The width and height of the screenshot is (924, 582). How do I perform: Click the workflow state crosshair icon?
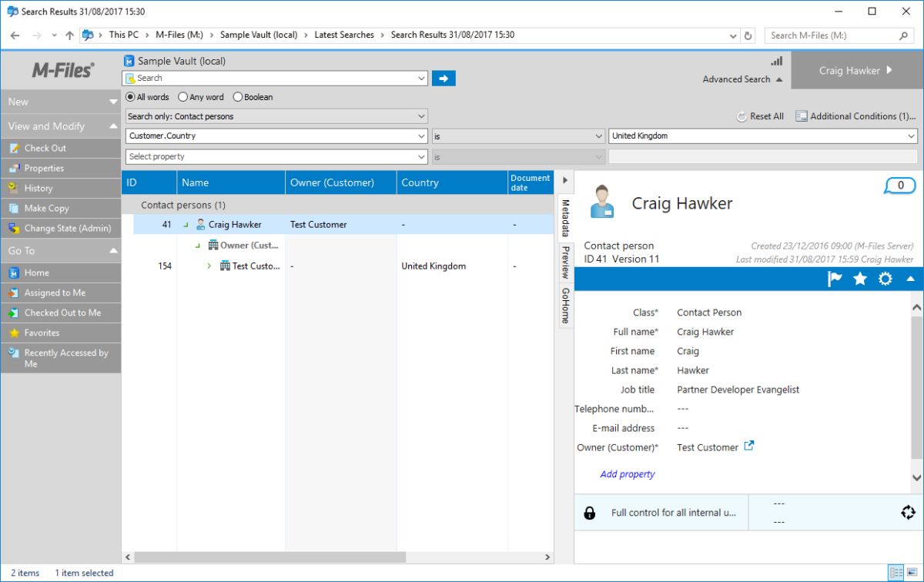click(908, 513)
